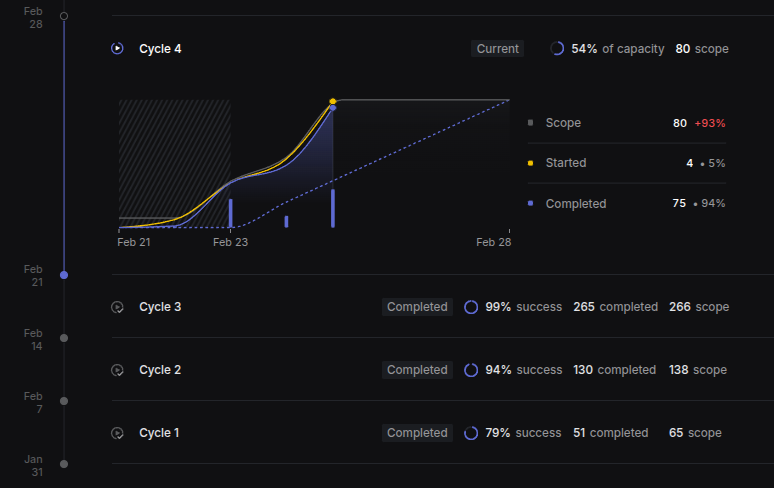Click the Feb 21 axis label
Screen dimensions: 774x488
tap(134, 242)
